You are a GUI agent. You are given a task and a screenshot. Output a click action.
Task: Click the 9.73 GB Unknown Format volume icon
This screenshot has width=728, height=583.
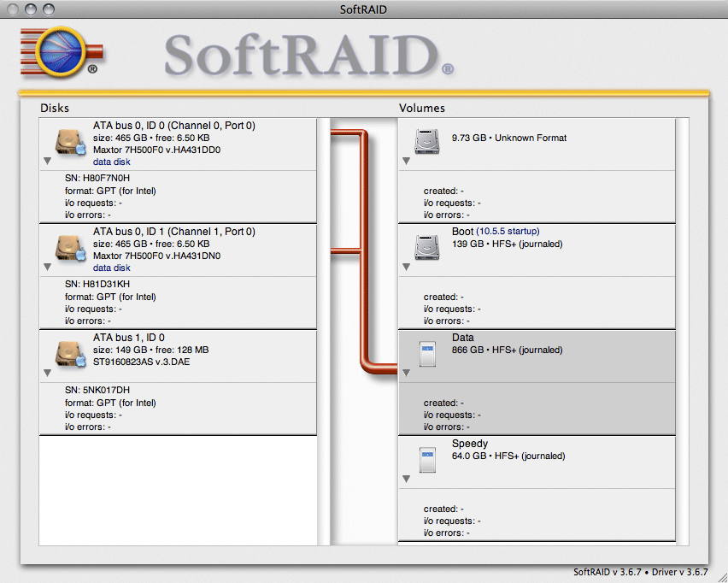[x=426, y=141]
